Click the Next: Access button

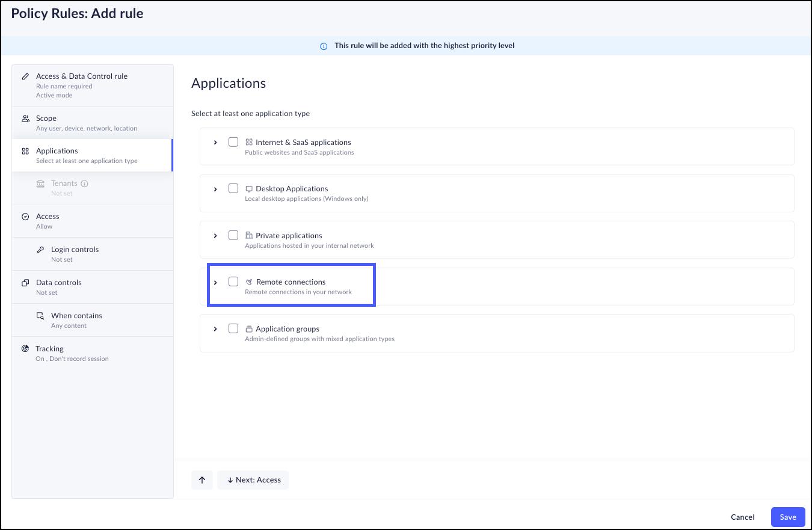click(253, 480)
